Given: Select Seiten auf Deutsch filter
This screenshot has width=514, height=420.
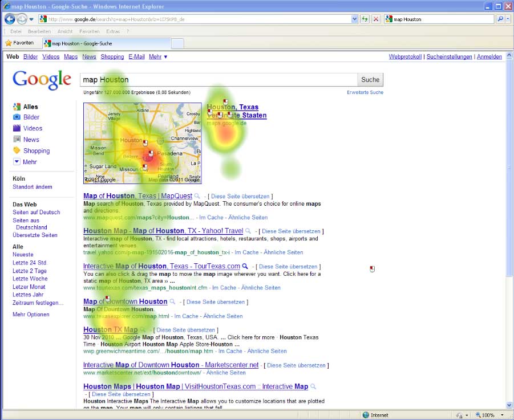Looking at the screenshot, I should (x=37, y=212).
